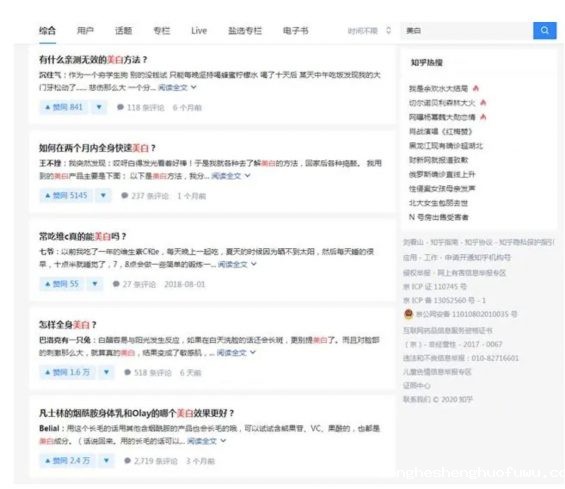565x489 pixels.
Task: Open hot topic 我是余欢水大结局
Action: coord(438,88)
